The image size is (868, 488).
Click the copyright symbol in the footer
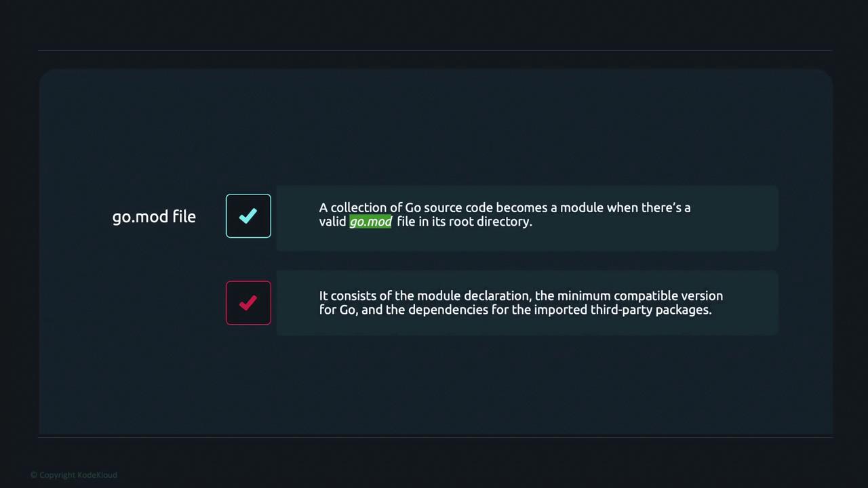pyautogui.click(x=34, y=475)
